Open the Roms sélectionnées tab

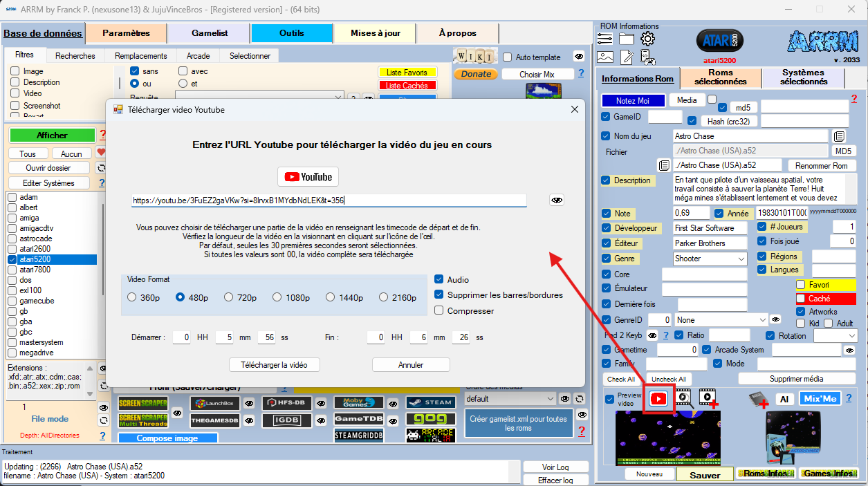tap(720, 77)
